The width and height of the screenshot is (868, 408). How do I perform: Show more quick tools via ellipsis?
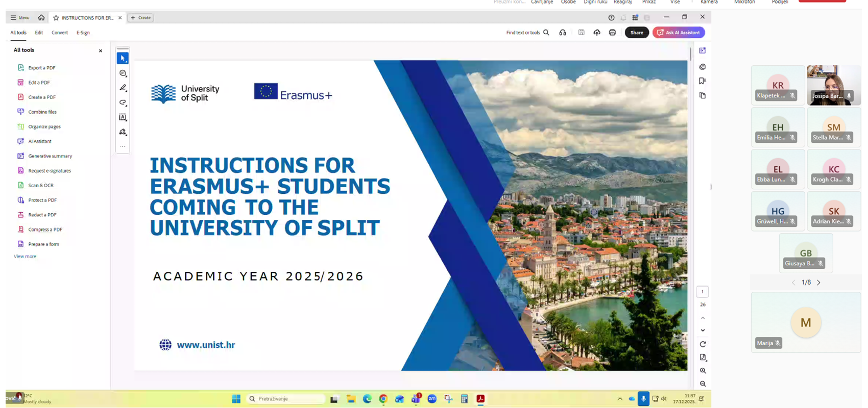pos(123,146)
